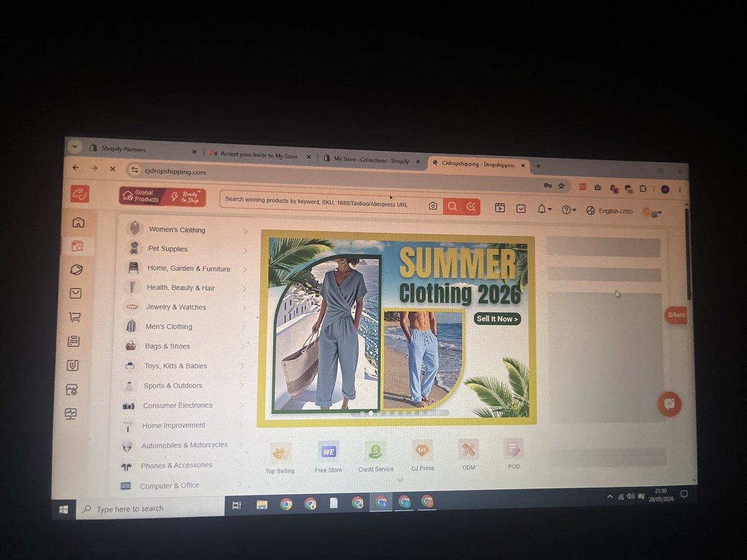Expand the Pet Supplies category arrow

[245, 251]
